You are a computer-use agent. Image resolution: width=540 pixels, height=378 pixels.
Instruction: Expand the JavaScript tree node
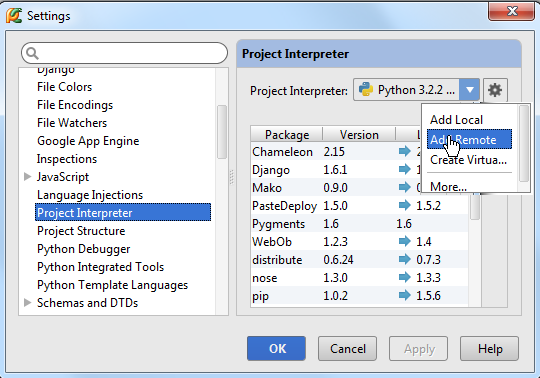28,177
